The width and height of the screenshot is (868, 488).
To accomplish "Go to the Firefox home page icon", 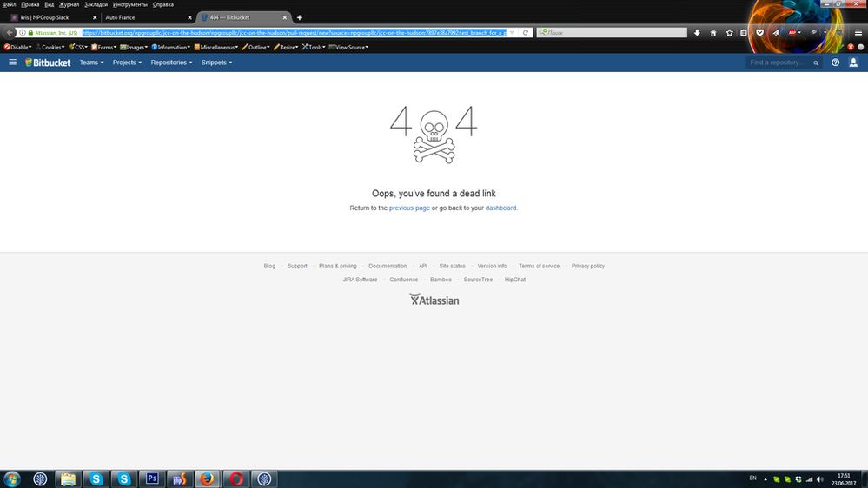I will (713, 33).
